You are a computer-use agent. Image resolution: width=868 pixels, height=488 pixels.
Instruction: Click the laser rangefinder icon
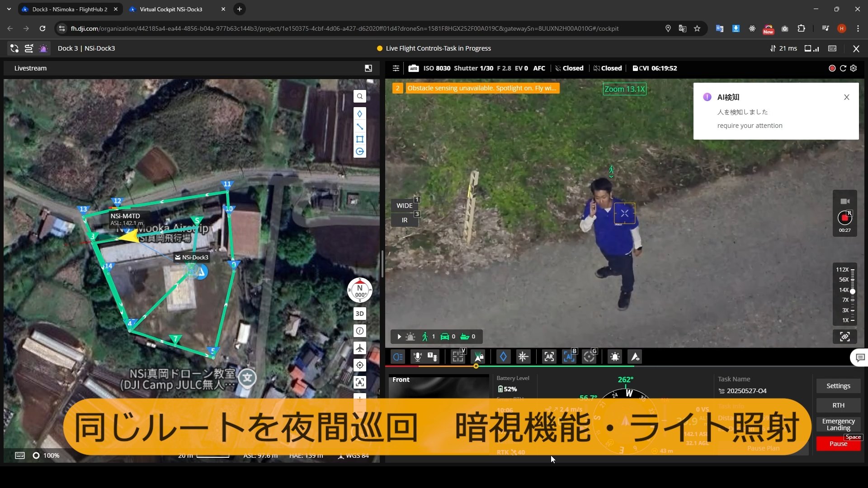(523, 357)
